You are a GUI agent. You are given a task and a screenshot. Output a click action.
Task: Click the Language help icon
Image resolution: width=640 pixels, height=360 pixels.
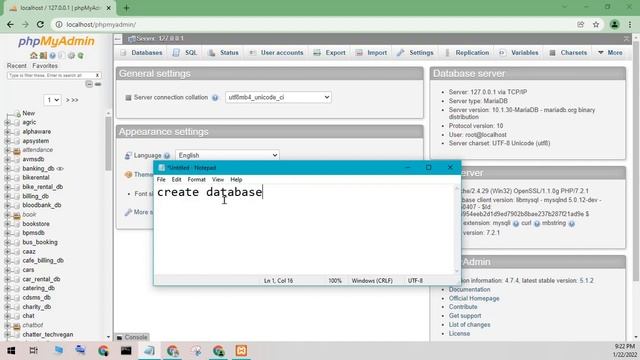coord(167,156)
